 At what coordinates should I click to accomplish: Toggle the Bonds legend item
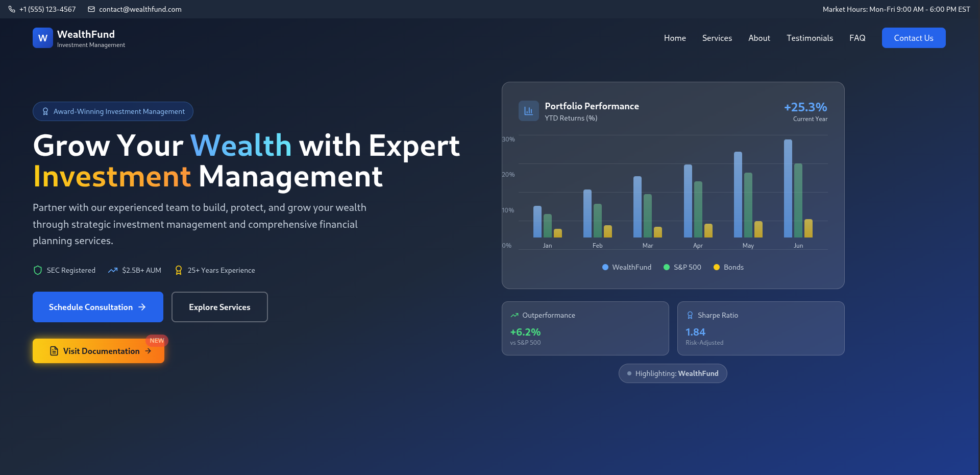tap(728, 267)
